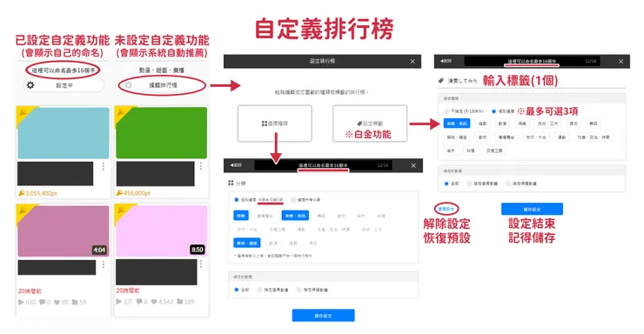Click the heart icon showing 4,542 likes

tap(154, 302)
